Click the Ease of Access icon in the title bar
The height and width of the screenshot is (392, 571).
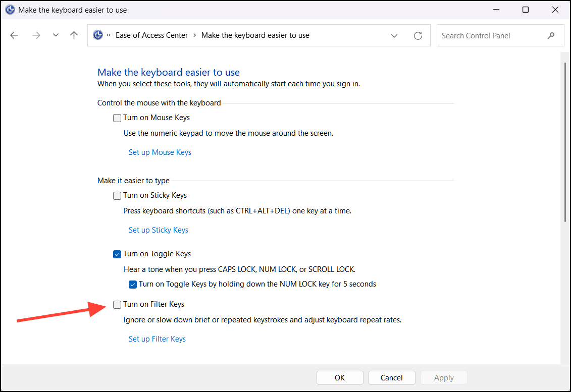(x=10, y=9)
